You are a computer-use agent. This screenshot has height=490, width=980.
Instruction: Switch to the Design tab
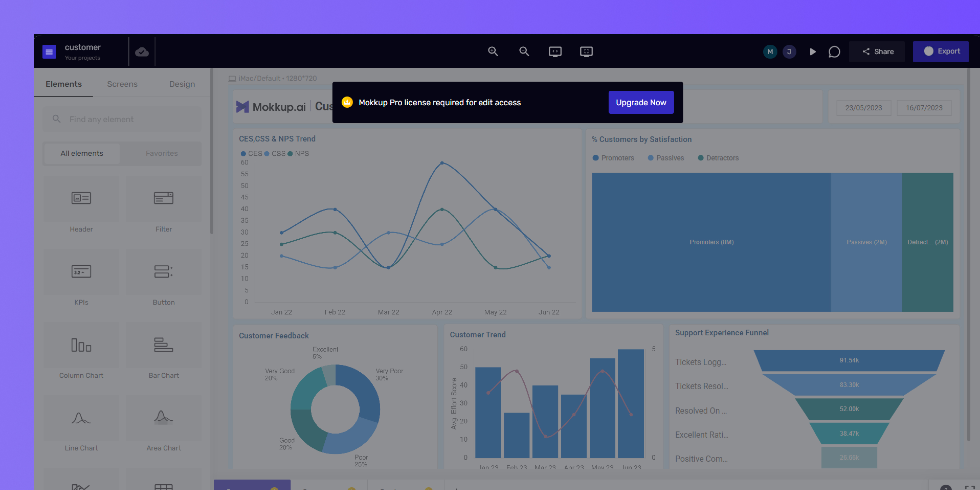pos(182,84)
